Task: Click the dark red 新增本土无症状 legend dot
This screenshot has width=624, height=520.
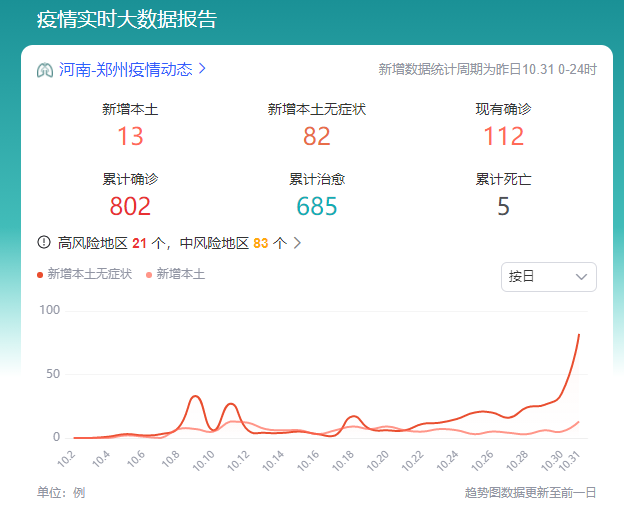Action: (x=40, y=275)
